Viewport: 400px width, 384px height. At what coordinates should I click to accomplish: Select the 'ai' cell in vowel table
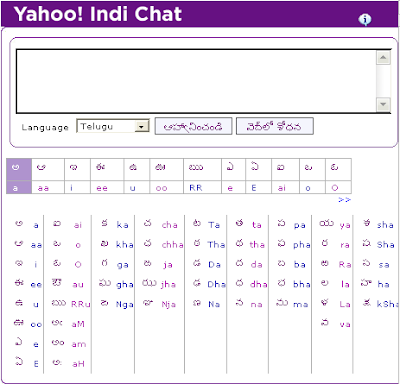click(x=286, y=188)
